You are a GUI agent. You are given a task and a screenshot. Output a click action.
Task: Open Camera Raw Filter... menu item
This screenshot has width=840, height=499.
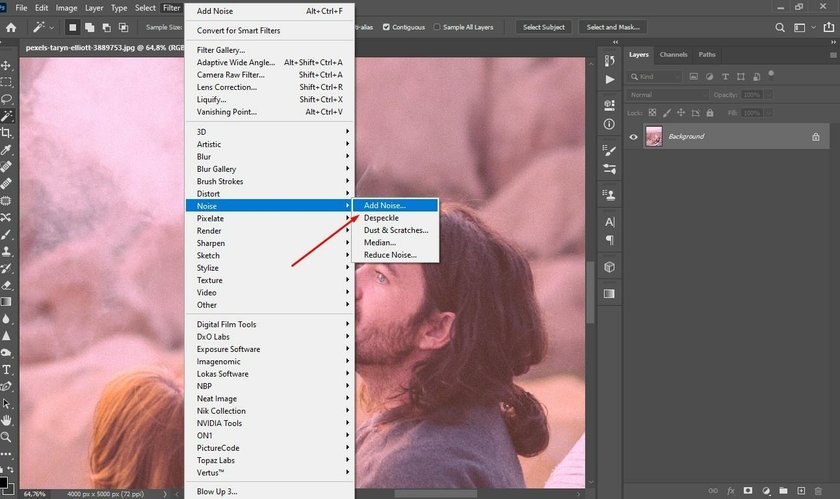click(x=269, y=75)
